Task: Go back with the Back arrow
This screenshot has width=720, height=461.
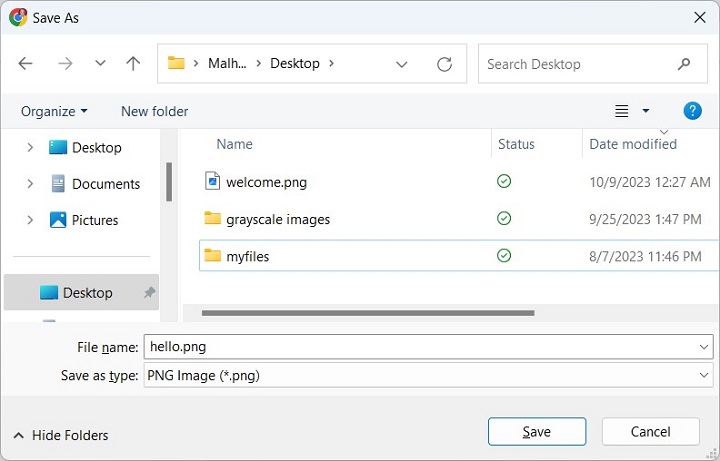Action: pyautogui.click(x=26, y=63)
